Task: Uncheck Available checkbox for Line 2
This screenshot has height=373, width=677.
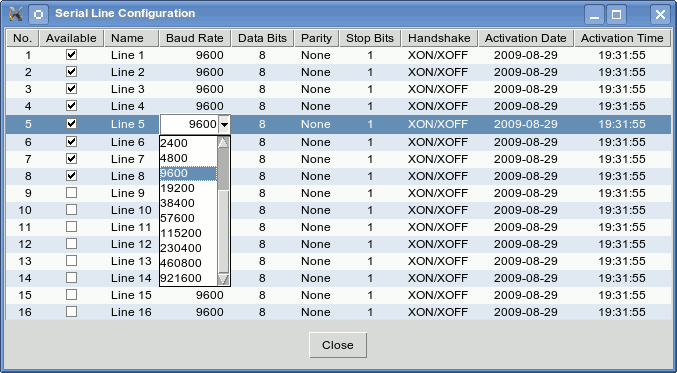Action: coord(72,71)
